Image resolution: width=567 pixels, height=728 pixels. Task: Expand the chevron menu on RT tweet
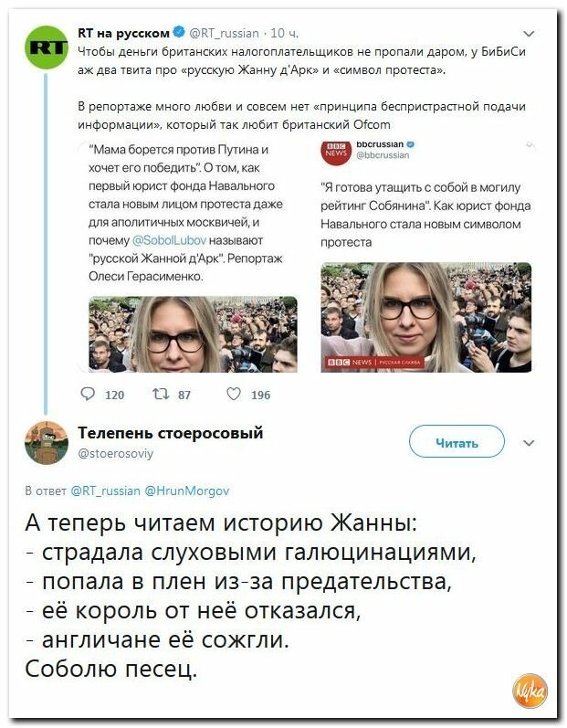click(529, 34)
